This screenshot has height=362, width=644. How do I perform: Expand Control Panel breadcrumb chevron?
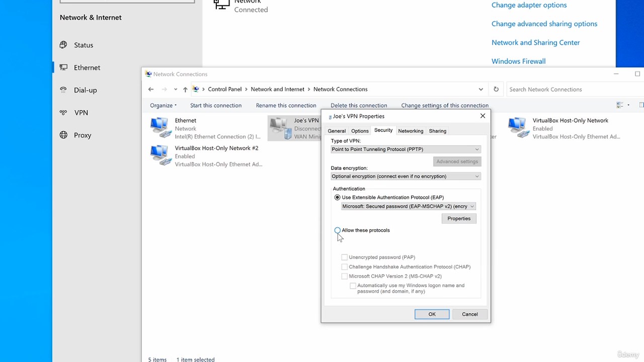click(247, 89)
